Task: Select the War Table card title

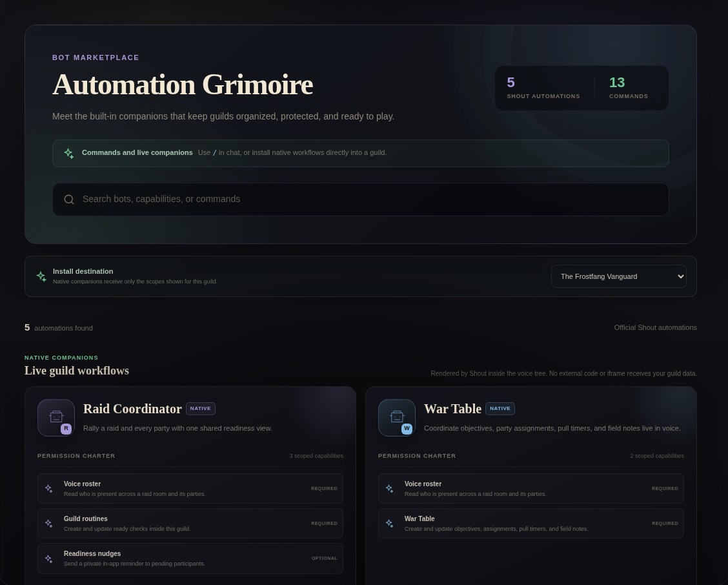Action: tap(452, 409)
